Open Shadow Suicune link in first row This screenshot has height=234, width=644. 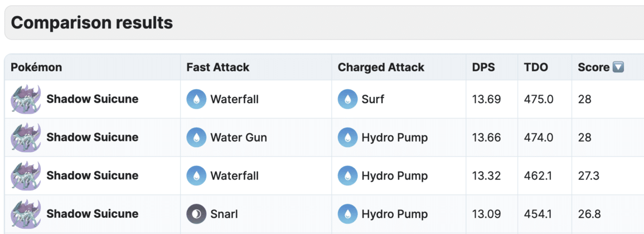(93, 99)
